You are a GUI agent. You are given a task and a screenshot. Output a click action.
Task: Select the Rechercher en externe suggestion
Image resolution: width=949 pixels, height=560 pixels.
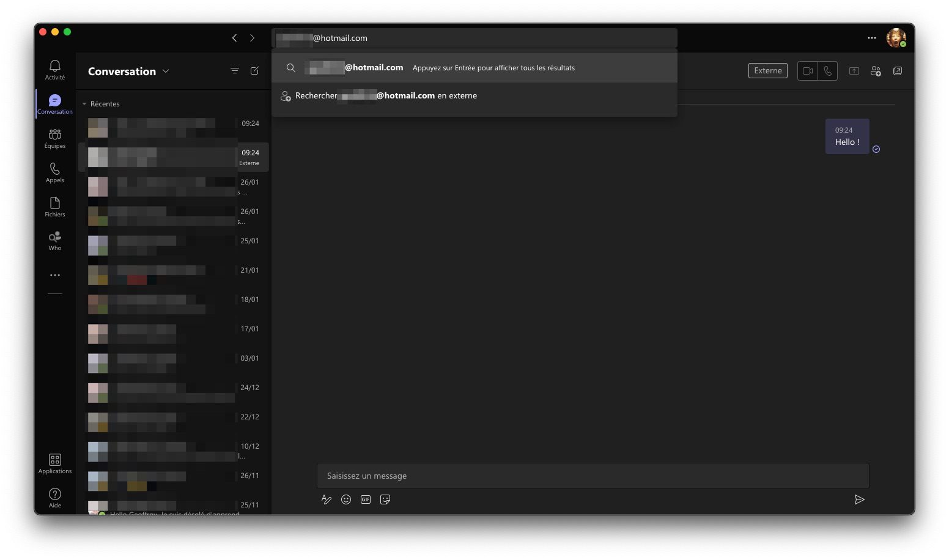[x=385, y=96]
